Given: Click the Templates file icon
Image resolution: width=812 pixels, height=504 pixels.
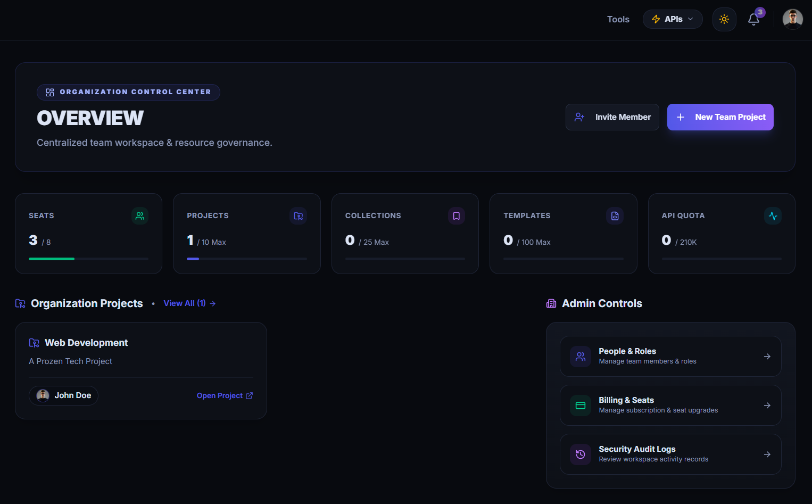Looking at the screenshot, I should coord(615,216).
